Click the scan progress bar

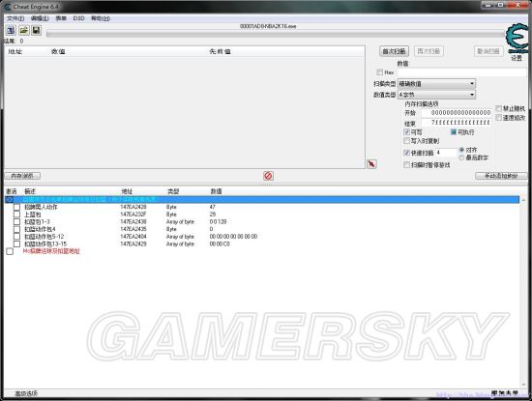[x=275, y=34]
